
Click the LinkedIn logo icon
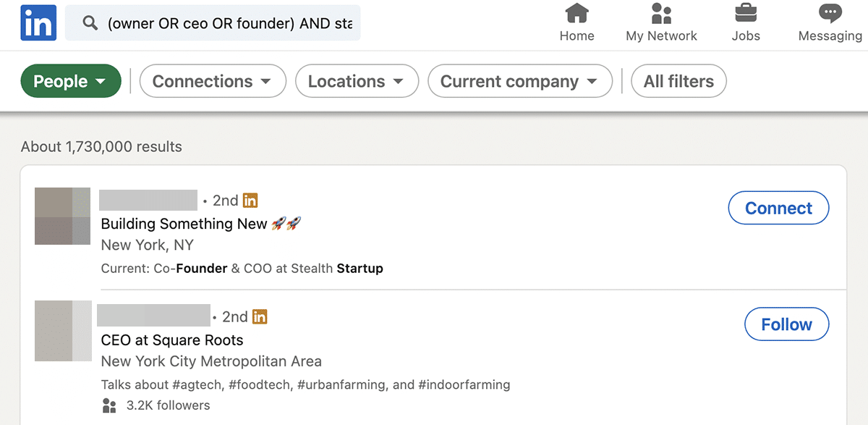pos(38,23)
